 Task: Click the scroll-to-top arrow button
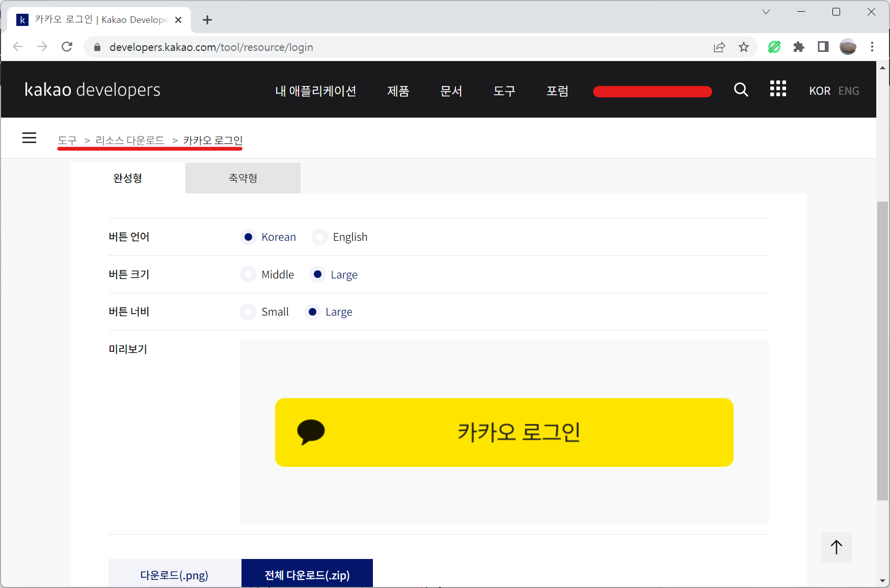pyautogui.click(x=837, y=547)
